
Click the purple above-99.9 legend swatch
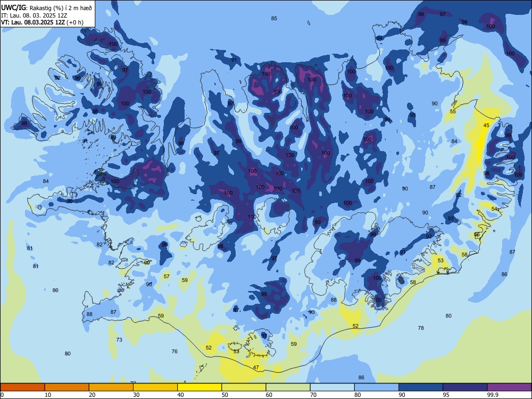click(509, 387)
